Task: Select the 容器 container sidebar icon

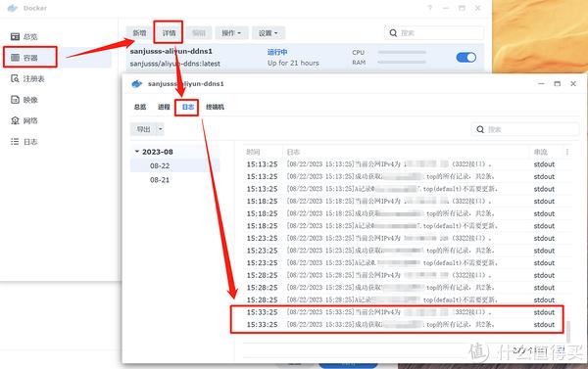Action: pos(15,58)
